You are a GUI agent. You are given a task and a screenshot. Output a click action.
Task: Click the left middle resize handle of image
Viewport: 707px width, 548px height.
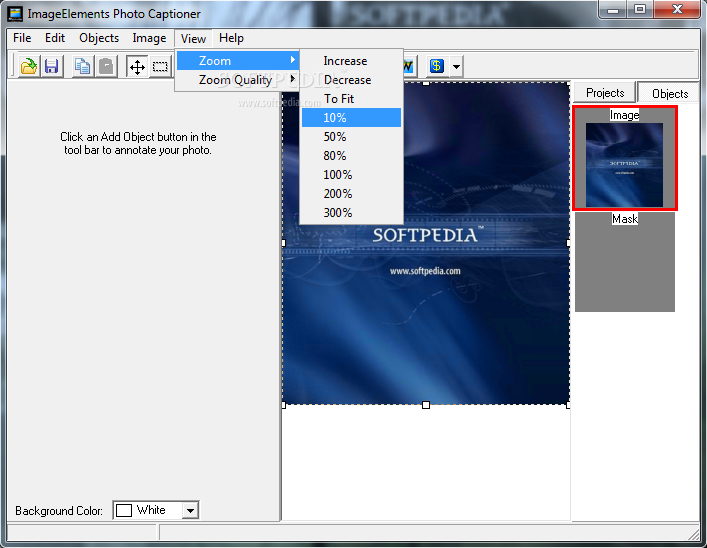[284, 243]
